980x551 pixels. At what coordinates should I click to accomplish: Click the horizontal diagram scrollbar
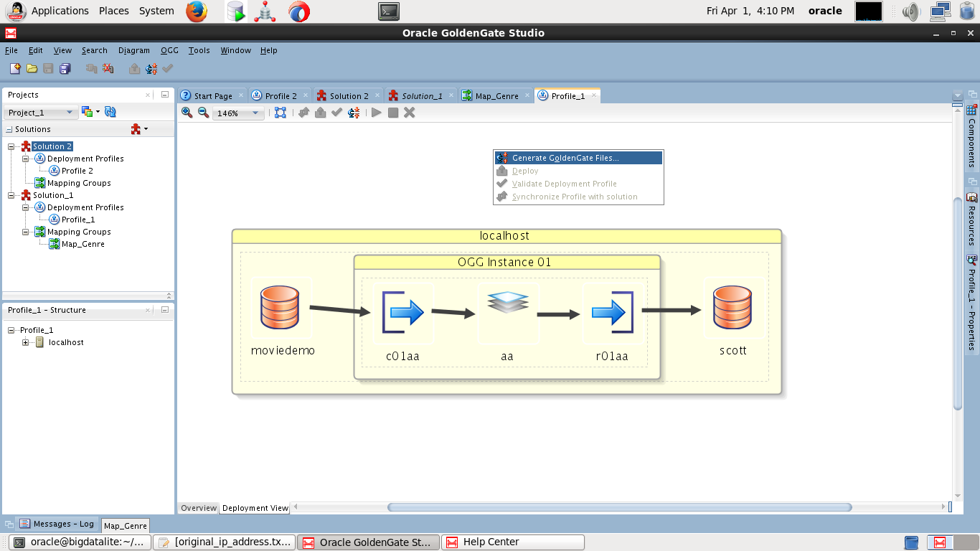(619, 507)
